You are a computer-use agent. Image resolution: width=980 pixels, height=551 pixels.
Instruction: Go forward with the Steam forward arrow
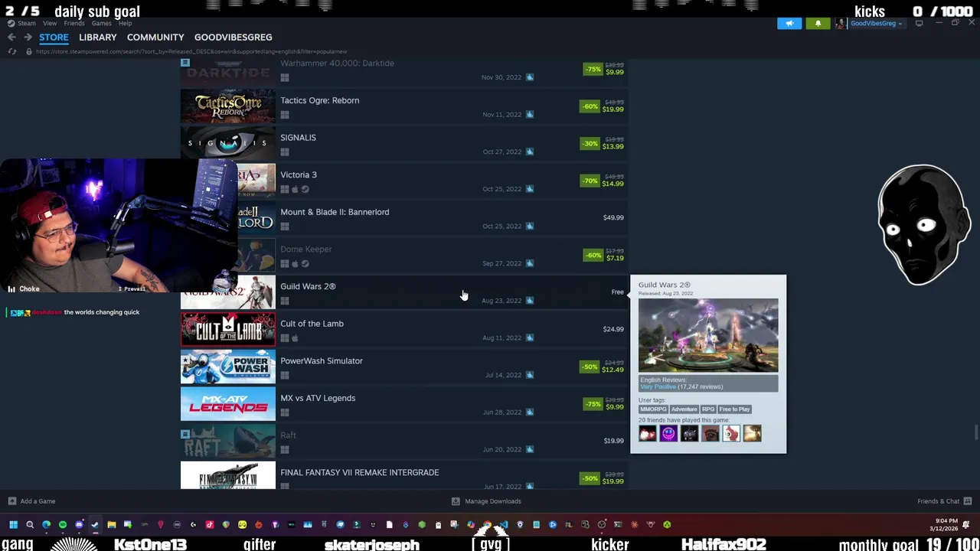(28, 37)
